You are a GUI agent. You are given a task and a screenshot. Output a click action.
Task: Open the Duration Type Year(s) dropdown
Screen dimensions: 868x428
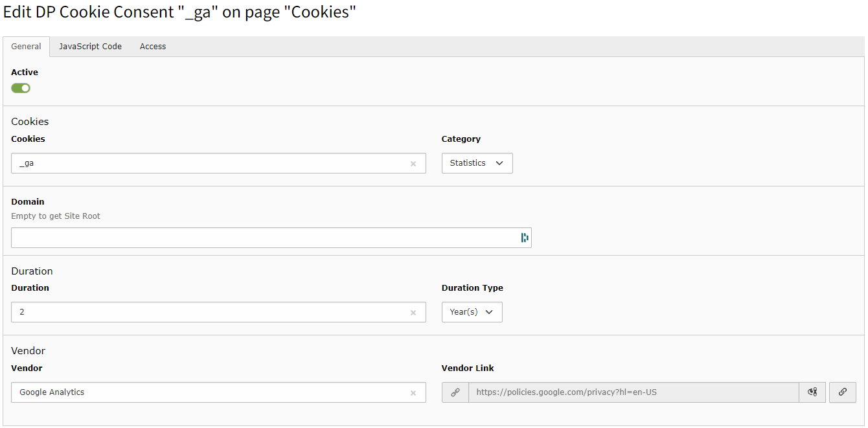[472, 312]
